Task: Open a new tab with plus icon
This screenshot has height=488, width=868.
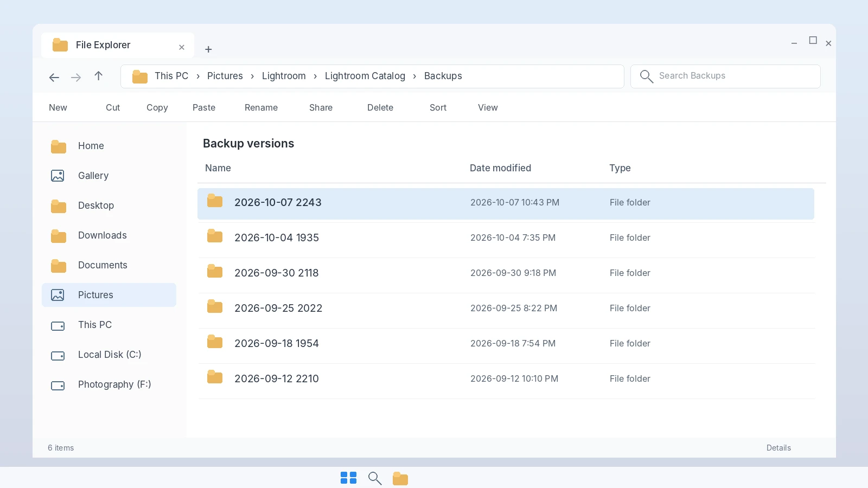Action: (208, 49)
